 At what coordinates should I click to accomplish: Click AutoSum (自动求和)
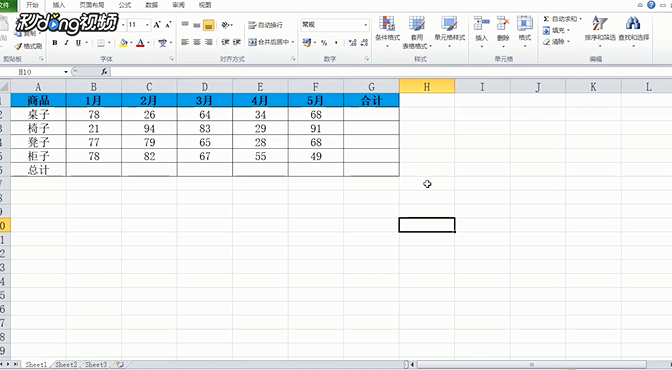point(560,19)
